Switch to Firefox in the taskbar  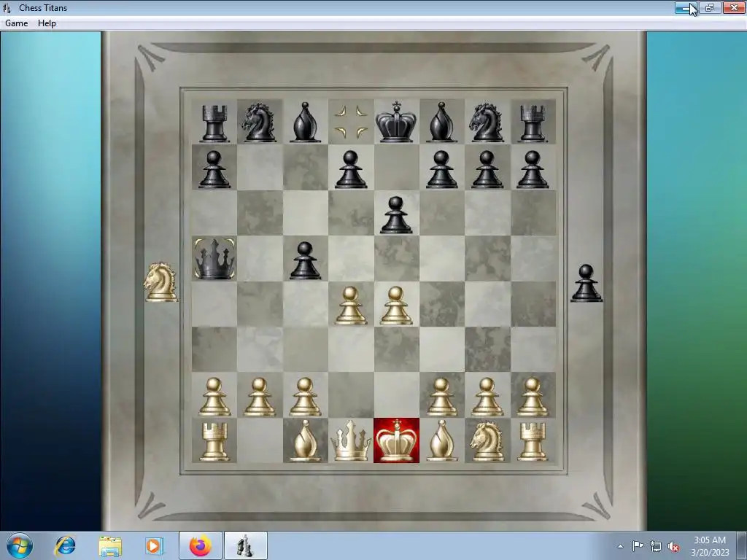tap(201, 545)
